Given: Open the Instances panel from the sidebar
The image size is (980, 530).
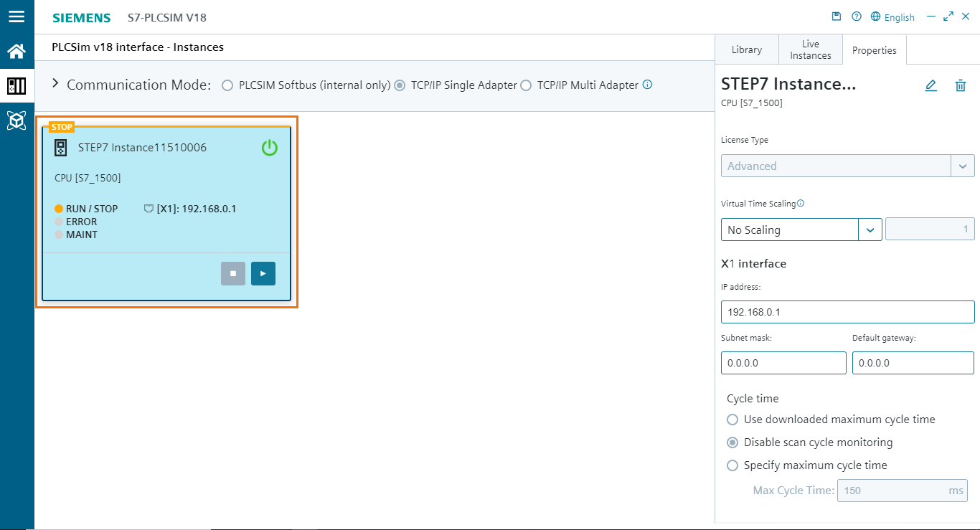Looking at the screenshot, I should click(17, 85).
